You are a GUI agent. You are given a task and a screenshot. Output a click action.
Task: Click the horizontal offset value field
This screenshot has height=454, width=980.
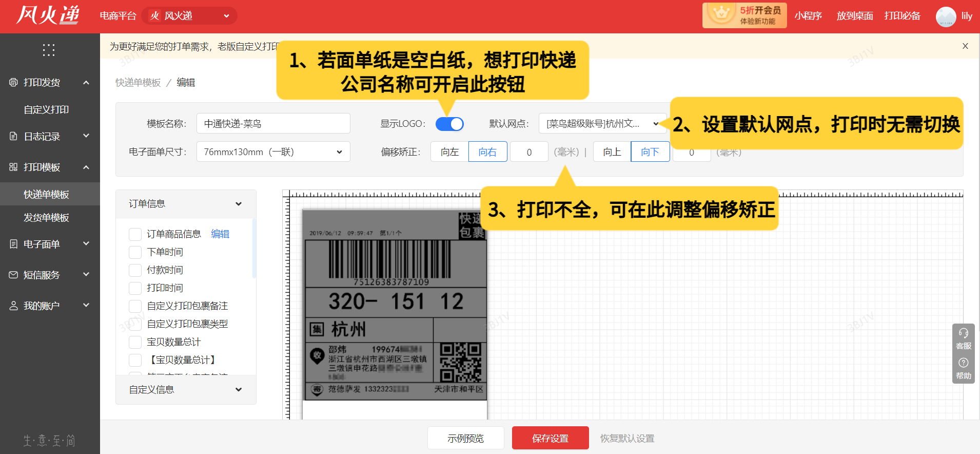pyautogui.click(x=530, y=152)
